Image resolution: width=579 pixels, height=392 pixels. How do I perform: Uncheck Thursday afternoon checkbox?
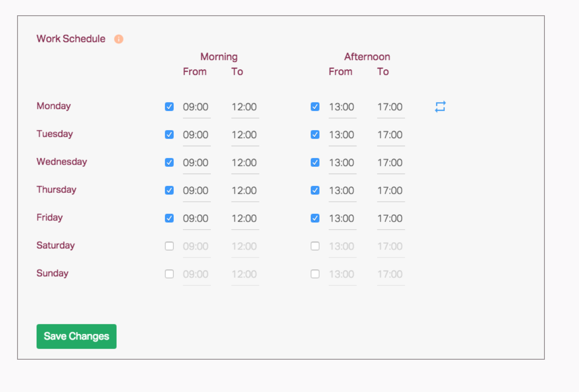coord(315,190)
